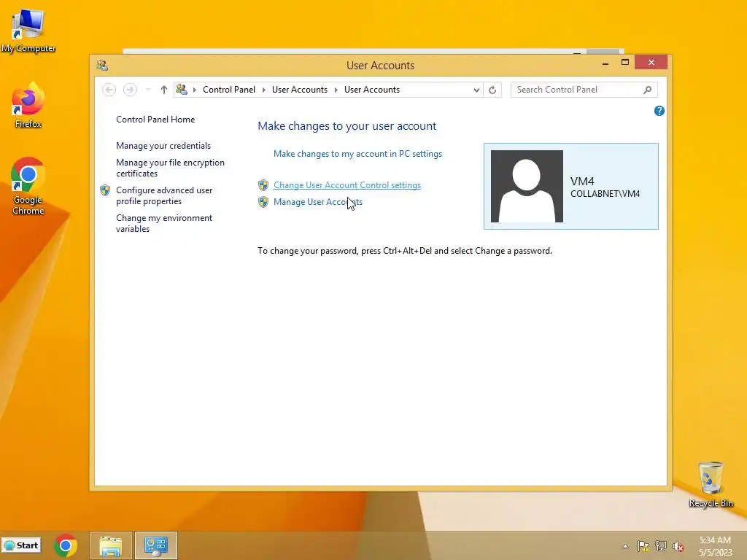The height and width of the screenshot is (560, 747).
Task: Click the COLLABNET\VM4 domain text
Action: pyautogui.click(x=605, y=194)
